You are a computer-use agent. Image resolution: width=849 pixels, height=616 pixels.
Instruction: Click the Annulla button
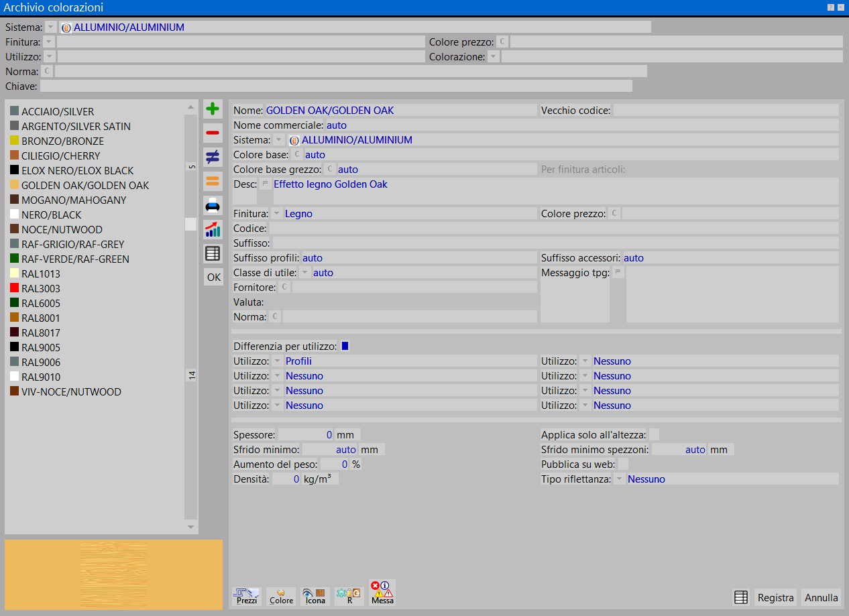click(821, 598)
